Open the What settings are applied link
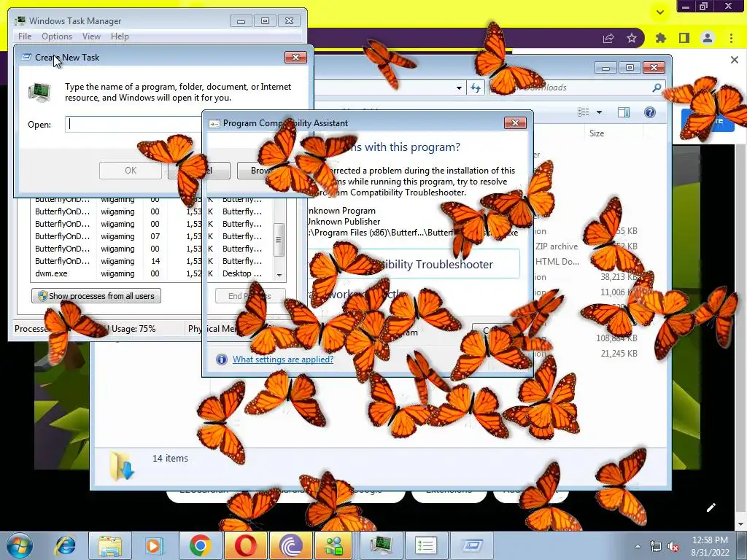Screen dimensions: 747x560 tap(283, 359)
